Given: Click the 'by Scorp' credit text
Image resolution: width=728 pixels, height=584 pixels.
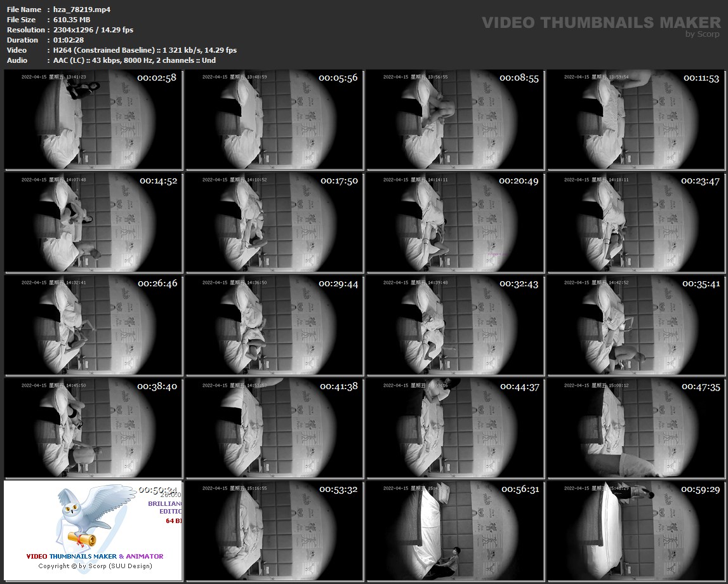Looking at the screenshot, I should [702, 34].
